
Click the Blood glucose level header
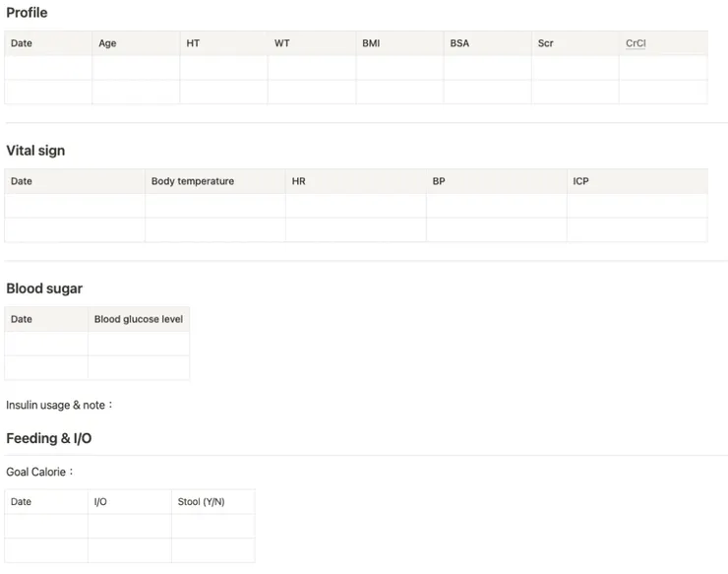coord(139,319)
